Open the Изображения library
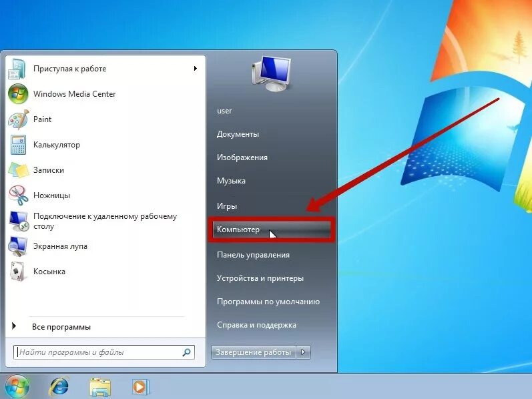 click(242, 157)
